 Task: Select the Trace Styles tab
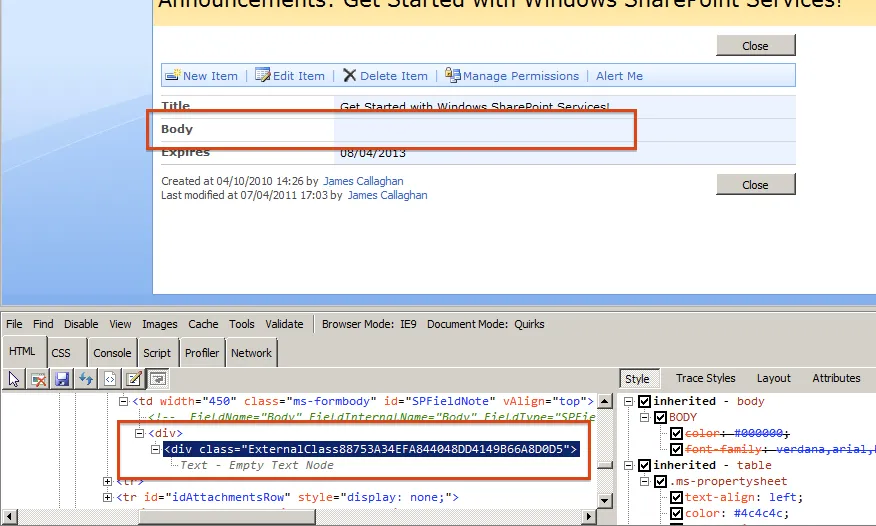(706, 378)
